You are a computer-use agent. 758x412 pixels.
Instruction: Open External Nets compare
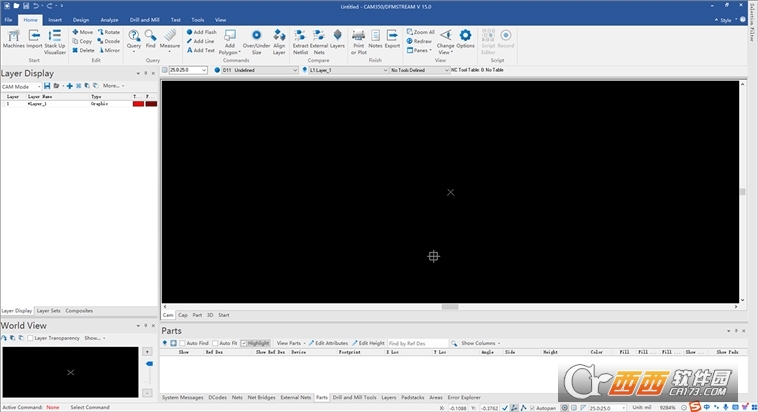[x=319, y=42]
